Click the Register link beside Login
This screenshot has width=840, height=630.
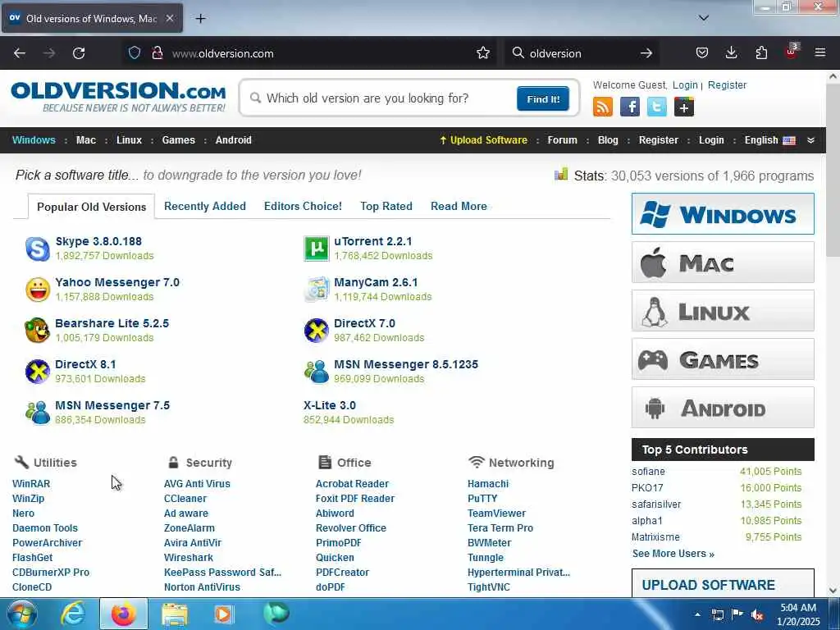pos(727,85)
